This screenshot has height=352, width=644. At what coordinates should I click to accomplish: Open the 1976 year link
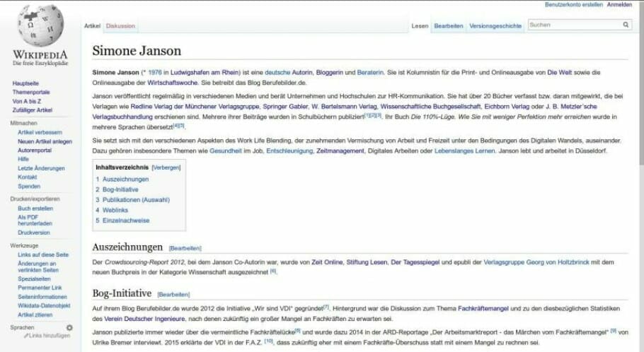tap(155, 73)
